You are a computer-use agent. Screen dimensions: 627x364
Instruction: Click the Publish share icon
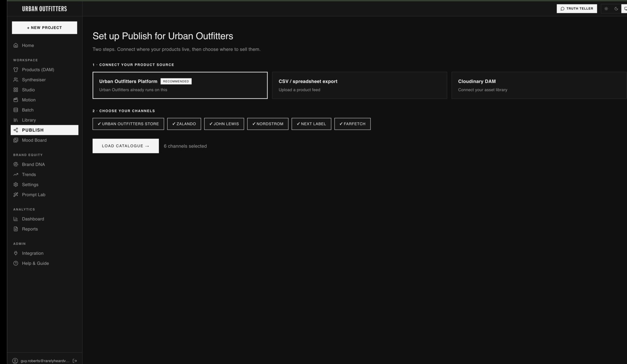point(16,130)
